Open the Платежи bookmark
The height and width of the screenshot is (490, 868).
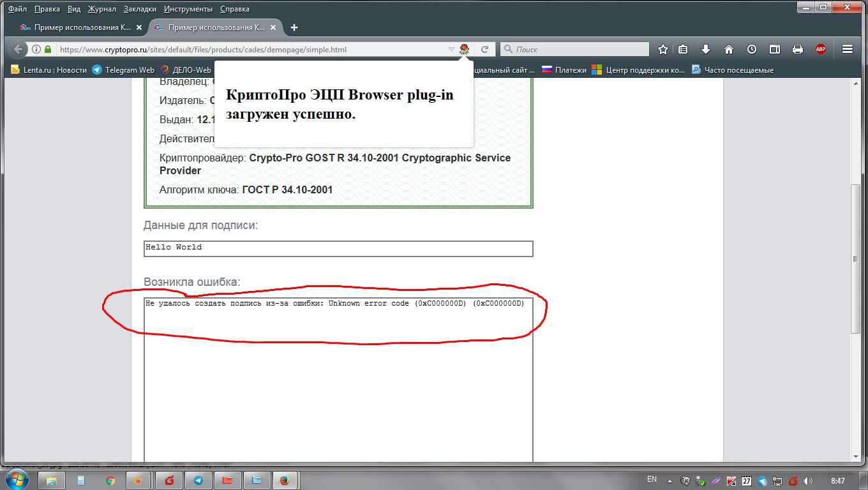point(564,70)
